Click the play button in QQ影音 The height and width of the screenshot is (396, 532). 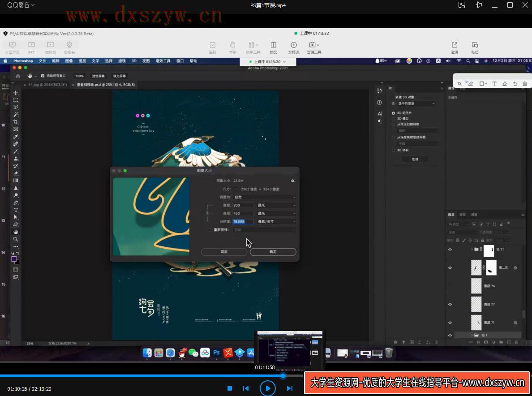268,388
